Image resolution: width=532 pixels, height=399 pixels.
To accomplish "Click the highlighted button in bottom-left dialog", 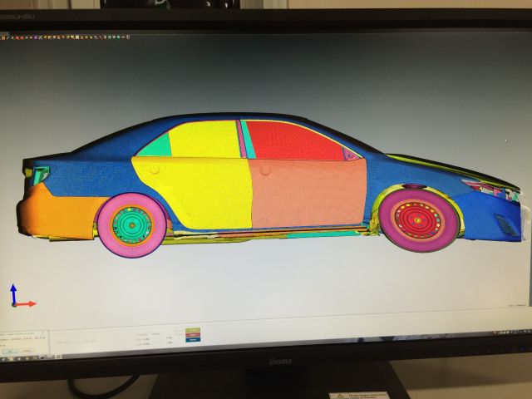I will [x=11, y=351].
